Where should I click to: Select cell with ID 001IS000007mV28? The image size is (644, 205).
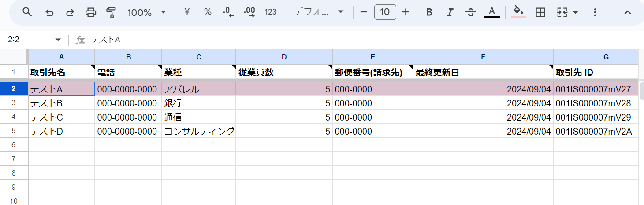click(x=596, y=103)
